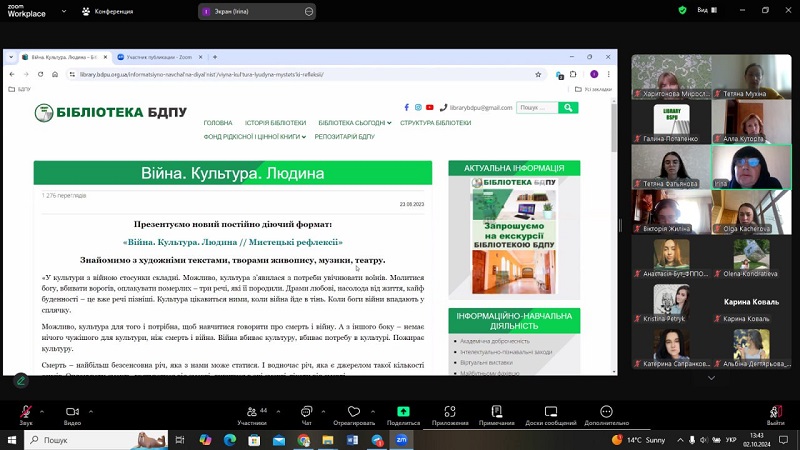Select the Конференция tab
This screenshot has height=450, width=800.
(108, 11)
